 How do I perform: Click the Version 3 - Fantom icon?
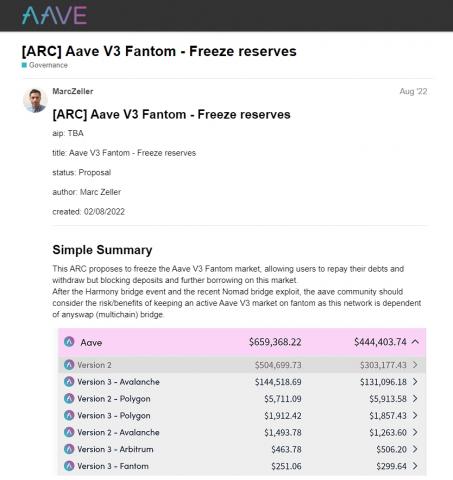coord(69,466)
